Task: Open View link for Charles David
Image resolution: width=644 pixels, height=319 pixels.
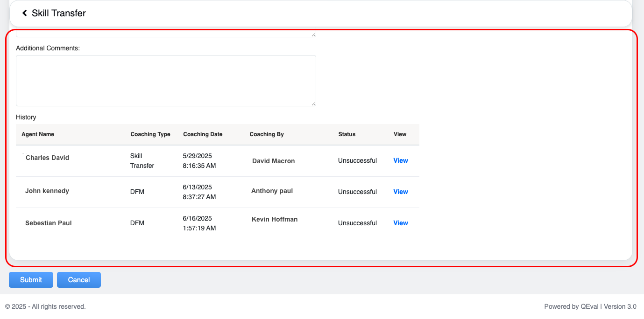Action: pyautogui.click(x=400, y=160)
